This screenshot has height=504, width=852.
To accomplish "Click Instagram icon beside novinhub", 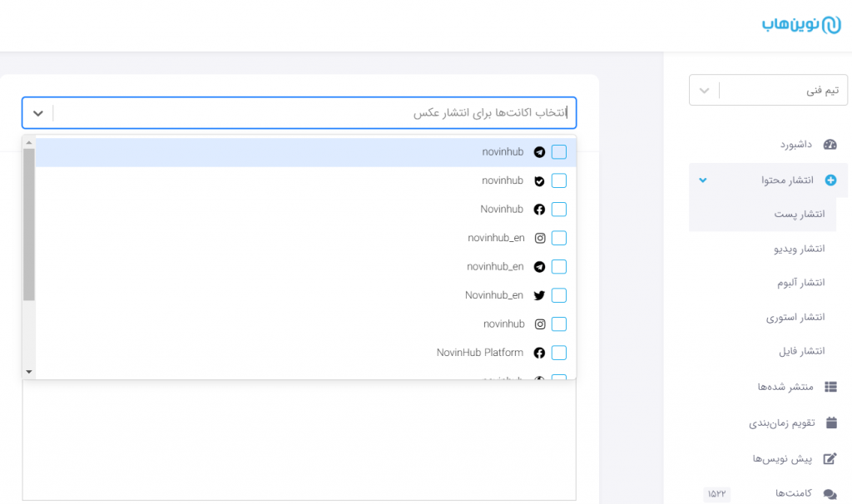I will [x=539, y=324].
